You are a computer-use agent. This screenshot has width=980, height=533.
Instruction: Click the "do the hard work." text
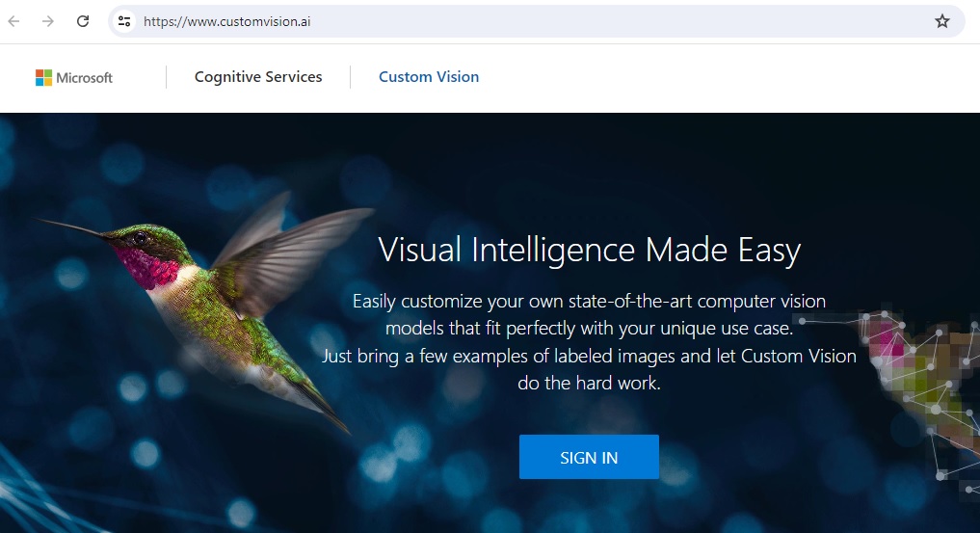click(589, 383)
